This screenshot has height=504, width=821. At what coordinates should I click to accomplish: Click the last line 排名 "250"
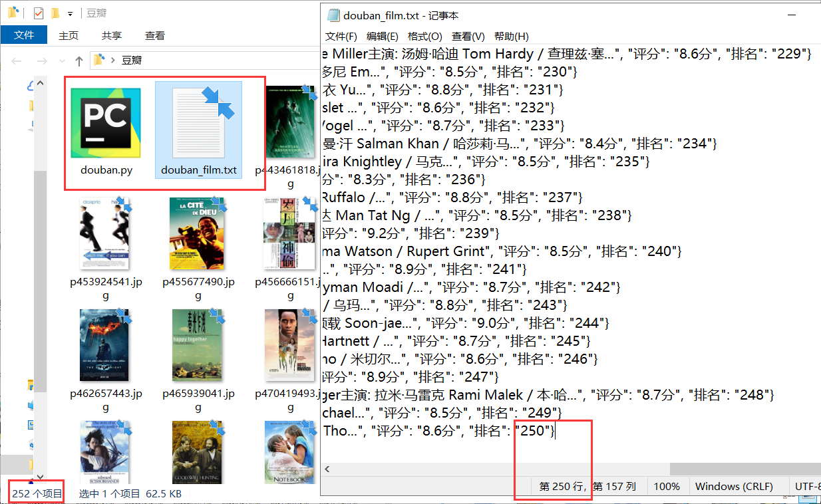click(x=438, y=431)
